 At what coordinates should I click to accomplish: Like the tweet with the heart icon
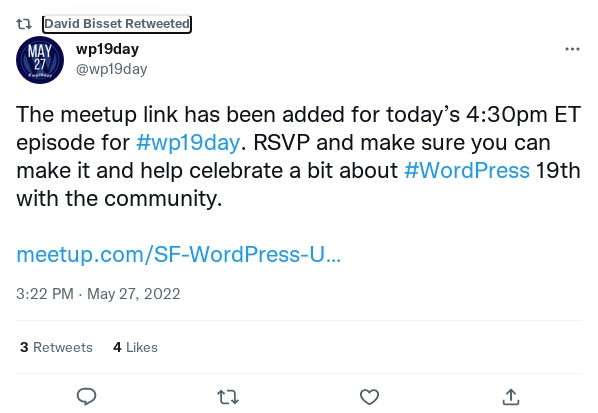point(370,397)
